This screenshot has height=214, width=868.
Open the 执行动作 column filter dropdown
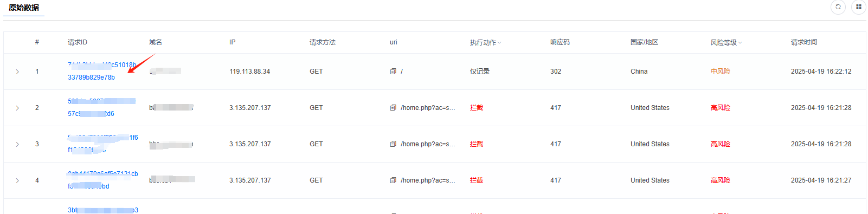(499, 42)
